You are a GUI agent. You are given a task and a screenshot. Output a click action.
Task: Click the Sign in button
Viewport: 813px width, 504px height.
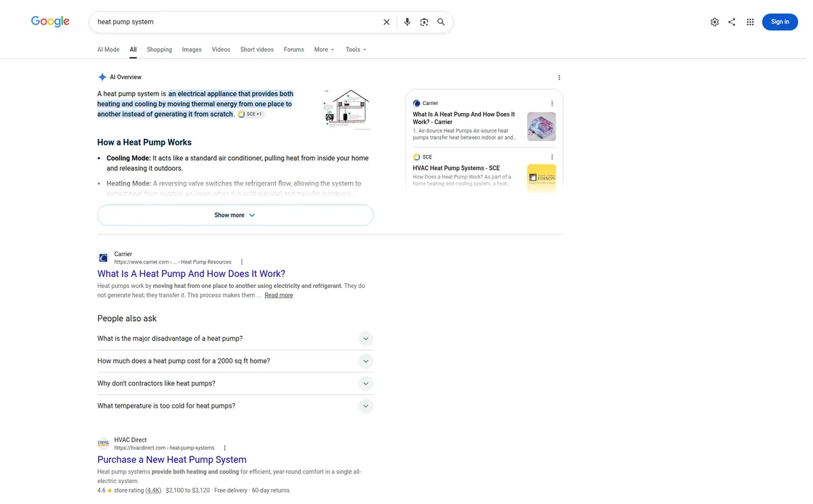[780, 22]
